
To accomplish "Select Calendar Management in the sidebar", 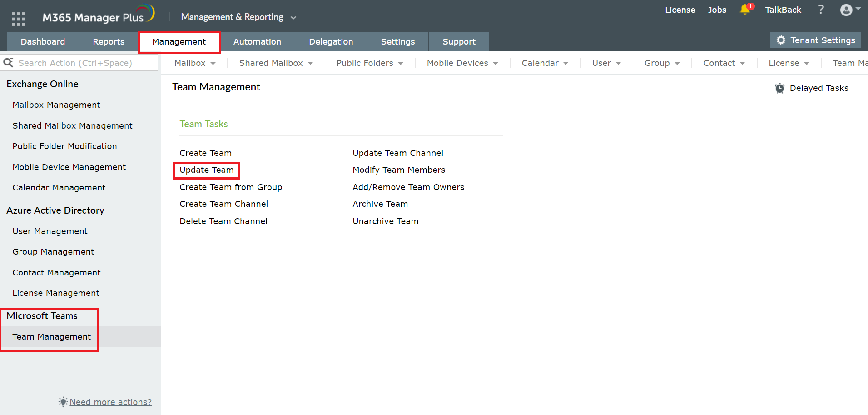I will coord(59,188).
